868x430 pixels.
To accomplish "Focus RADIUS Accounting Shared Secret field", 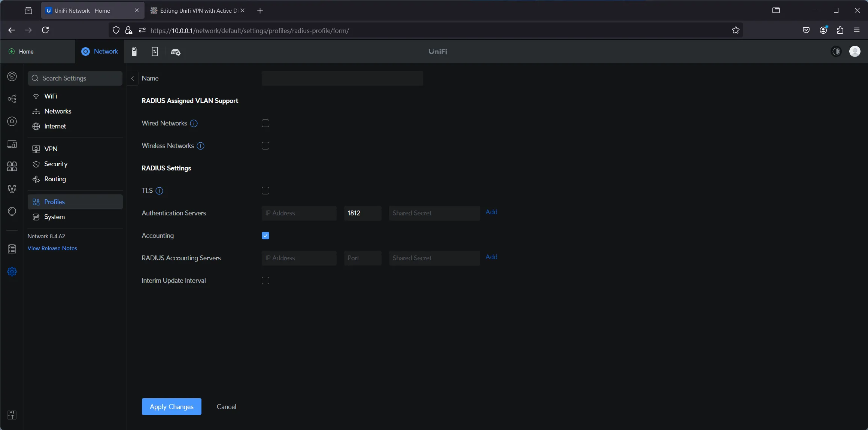I will (434, 258).
